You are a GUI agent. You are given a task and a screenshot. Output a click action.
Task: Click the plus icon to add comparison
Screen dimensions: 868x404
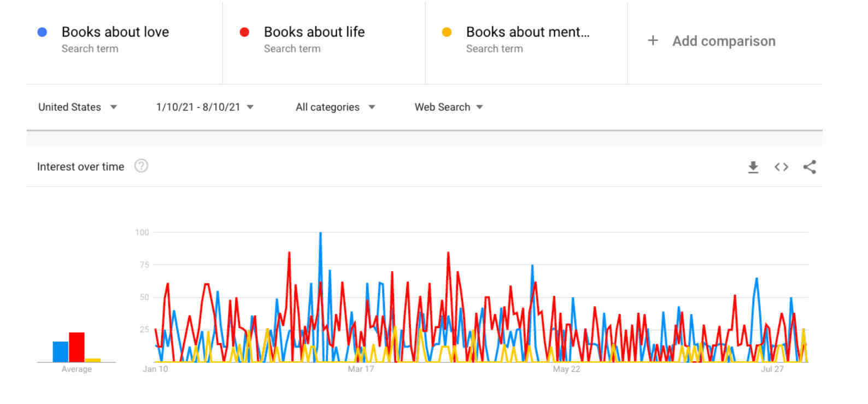pos(653,40)
